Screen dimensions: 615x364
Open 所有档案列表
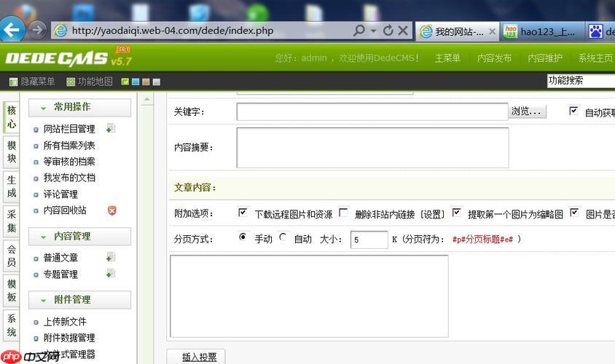coord(69,146)
